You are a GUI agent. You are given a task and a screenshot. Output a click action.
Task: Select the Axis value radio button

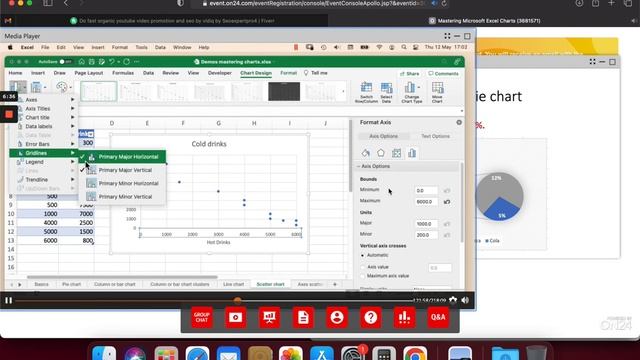pyautogui.click(x=362, y=267)
